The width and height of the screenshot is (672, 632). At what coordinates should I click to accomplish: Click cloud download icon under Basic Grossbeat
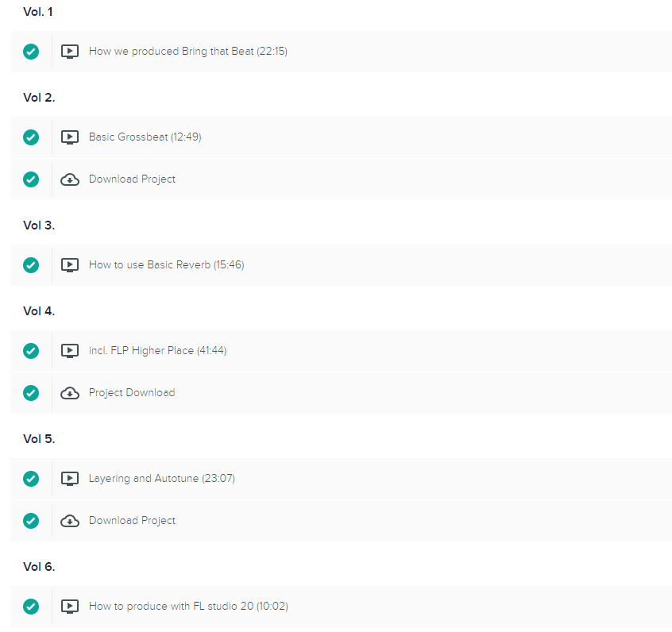click(69, 179)
